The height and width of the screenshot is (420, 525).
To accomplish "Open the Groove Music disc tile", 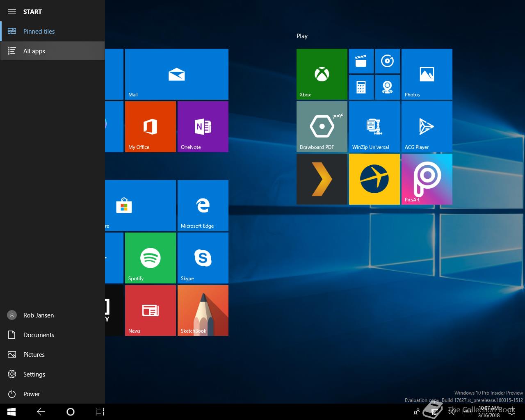I will [387, 61].
